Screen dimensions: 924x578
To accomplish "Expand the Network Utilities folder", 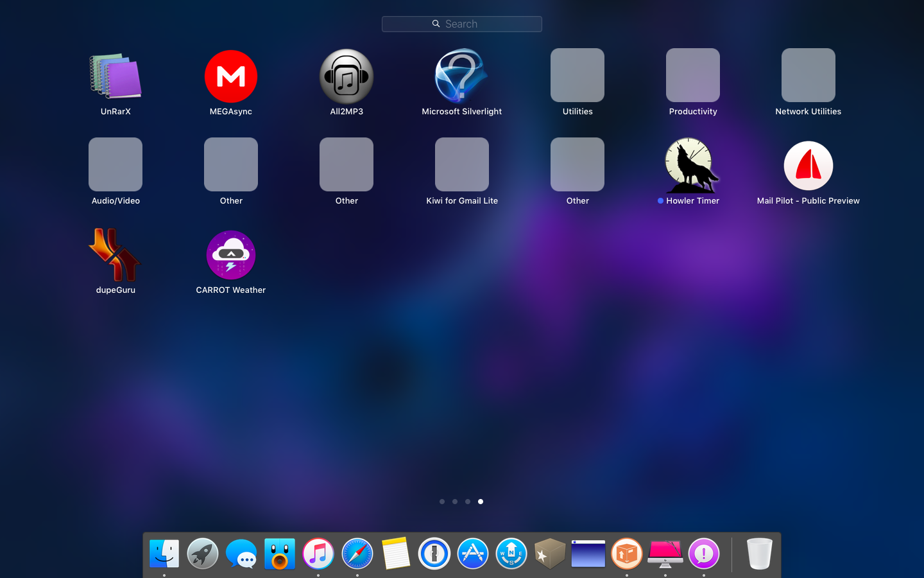I will point(809,75).
